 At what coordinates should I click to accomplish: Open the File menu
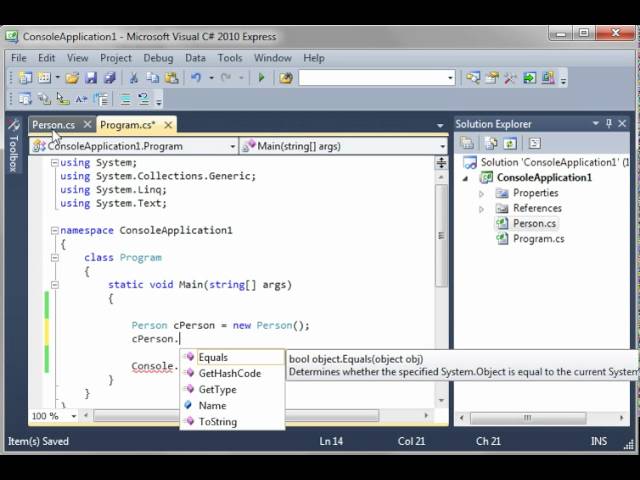click(19, 58)
